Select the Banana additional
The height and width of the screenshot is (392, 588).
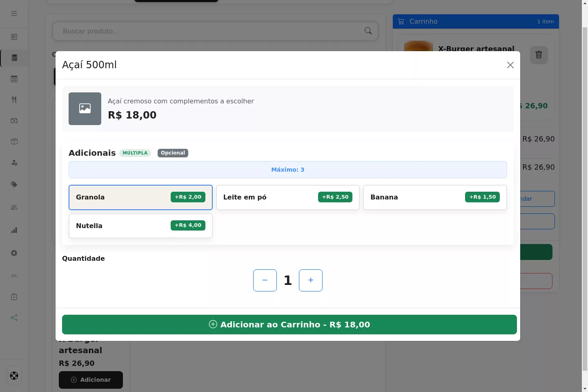point(435,197)
